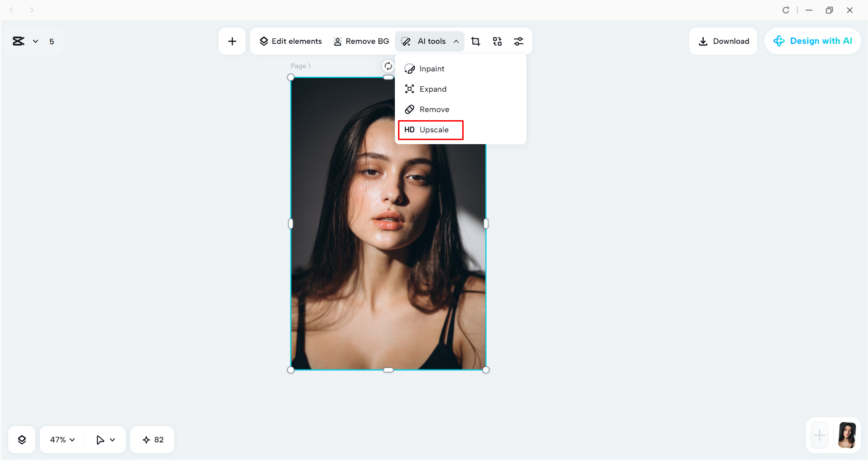The width and height of the screenshot is (868, 460).
Task: Check your 82 credits balance
Action: pos(152,439)
